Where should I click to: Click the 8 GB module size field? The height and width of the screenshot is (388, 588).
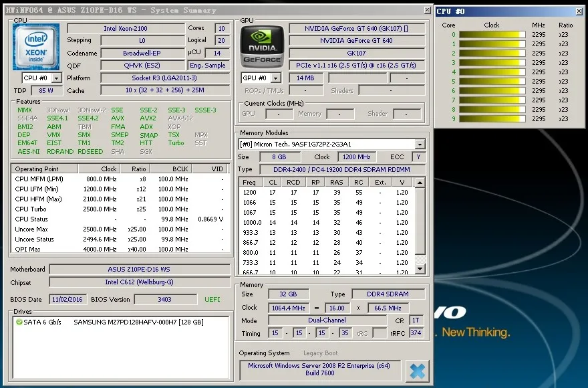coord(280,157)
